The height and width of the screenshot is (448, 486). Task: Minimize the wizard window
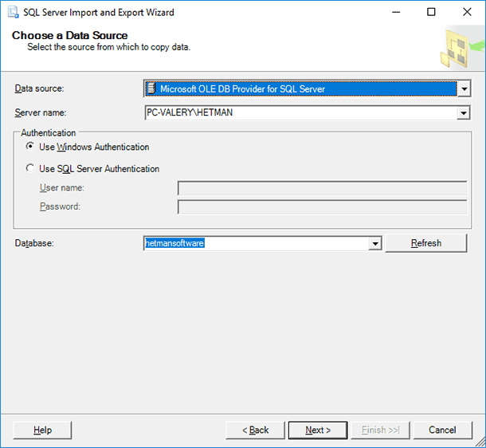396,13
